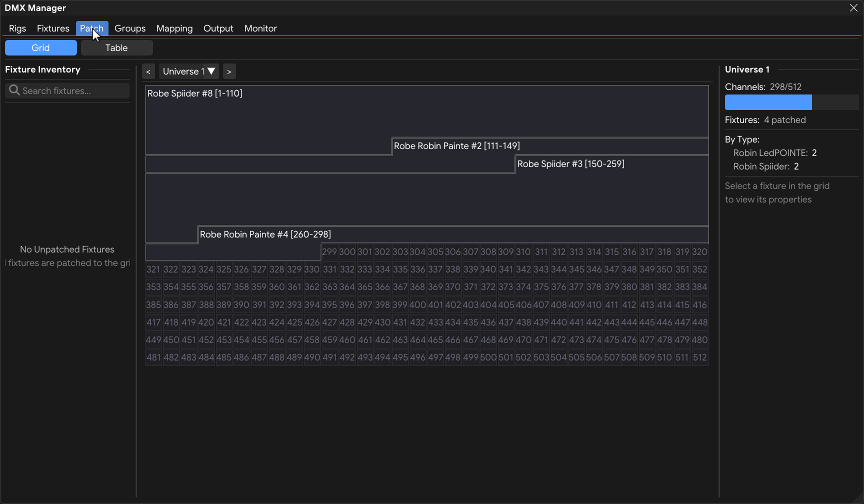Image resolution: width=864 pixels, height=504 pixels.
Task: Click channel cell 500
Action: (488, 357)
